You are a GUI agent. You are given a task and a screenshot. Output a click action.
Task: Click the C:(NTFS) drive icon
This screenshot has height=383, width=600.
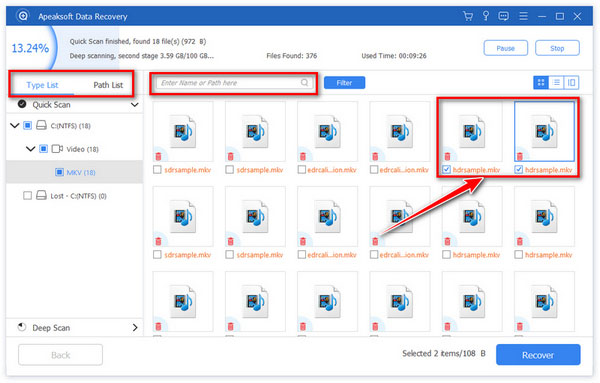[41, 125]
